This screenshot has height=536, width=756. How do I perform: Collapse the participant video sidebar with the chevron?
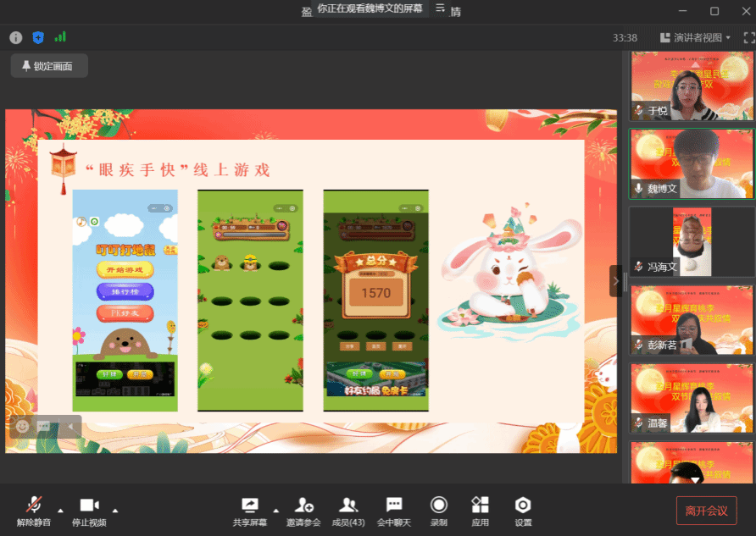[615, 280]
